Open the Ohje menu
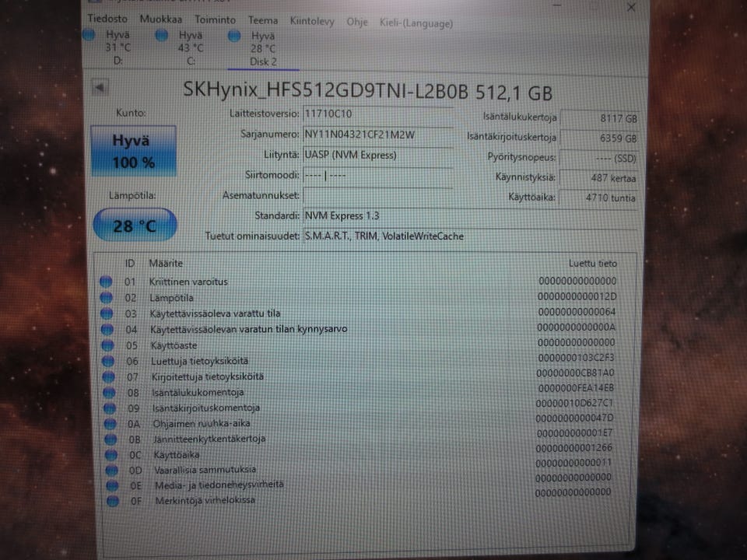 (x=357, y=22)
